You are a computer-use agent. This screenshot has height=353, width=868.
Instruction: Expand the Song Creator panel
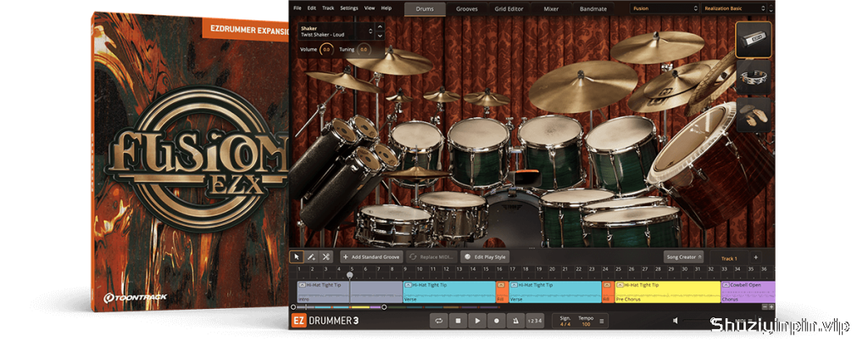pos(684,256)
